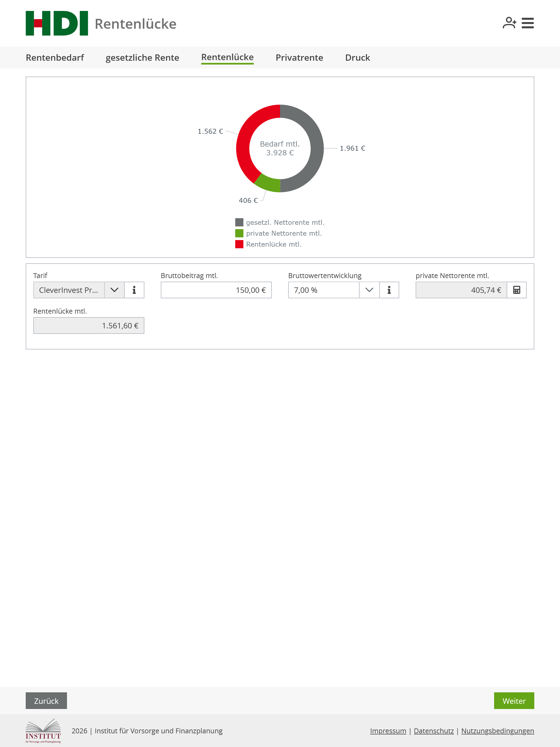This screenshot has height=747, width=560.
Task: Expand the Bruttowertentwicklung dropdown arrow
Action: pos(369,290)
